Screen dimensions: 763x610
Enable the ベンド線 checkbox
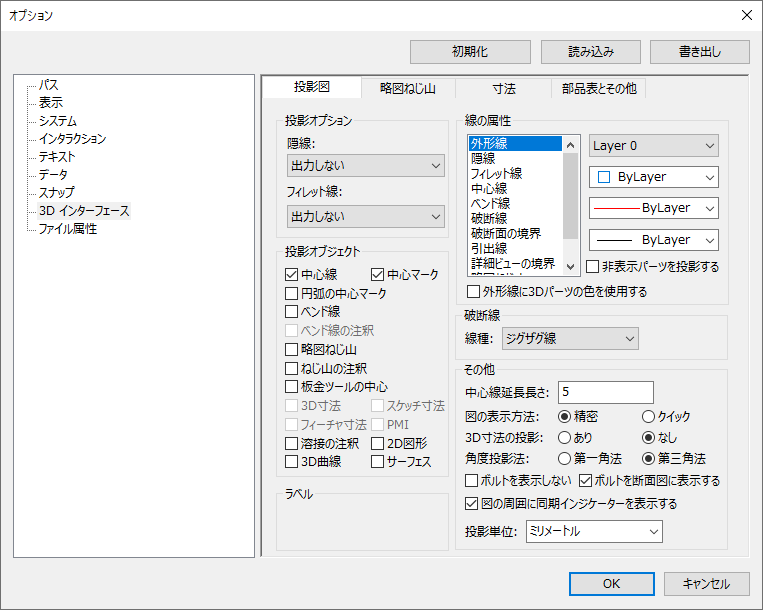[x=291, y=311]
